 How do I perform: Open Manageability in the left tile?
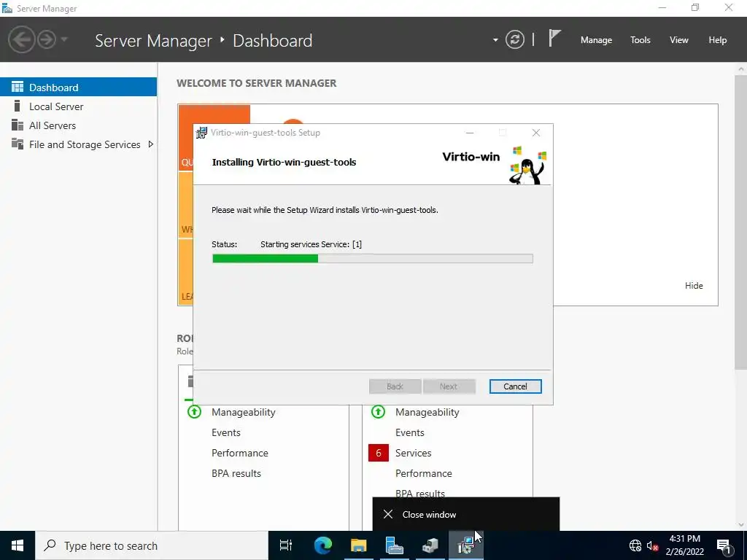point(244,412)
